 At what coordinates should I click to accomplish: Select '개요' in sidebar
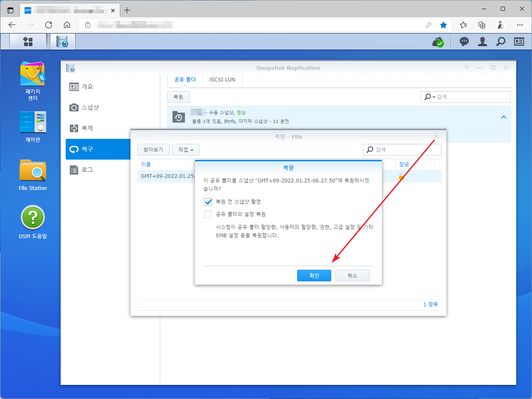point(113,87)
